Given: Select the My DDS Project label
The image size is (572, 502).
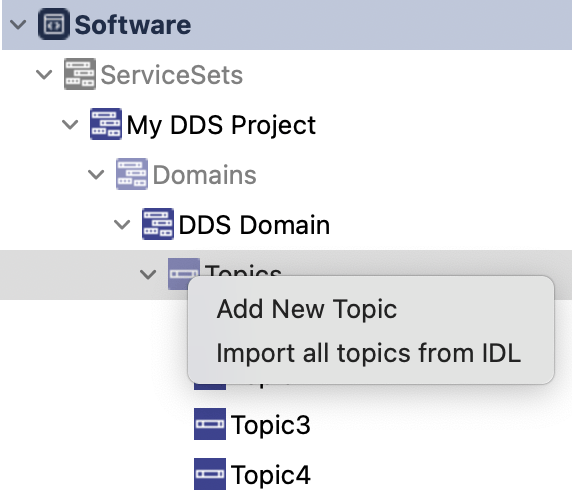Looking at the screenshot, I should (221, 125).
